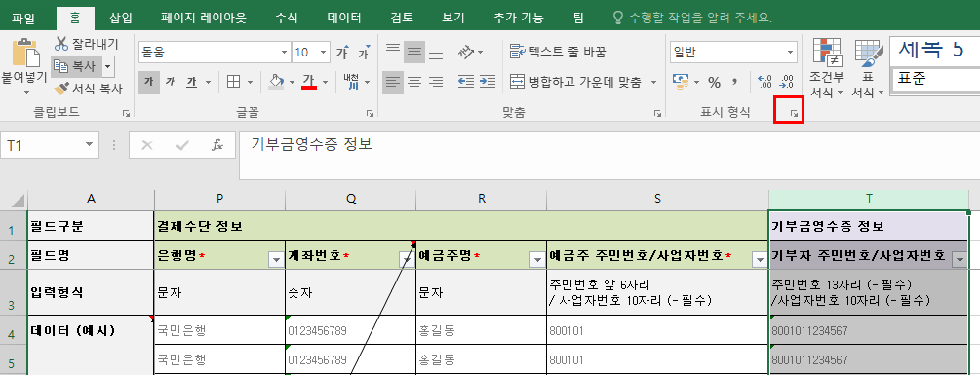Open filter for 기부자 주민번호/사업자번호 column
The width and height of the screenshot is (980, 375).
960,260
